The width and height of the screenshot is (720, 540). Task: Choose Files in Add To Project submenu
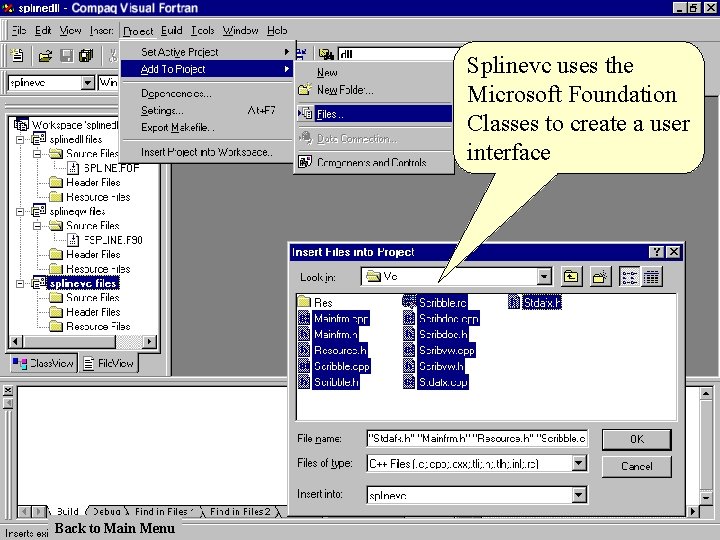click(x=374, y=114)
